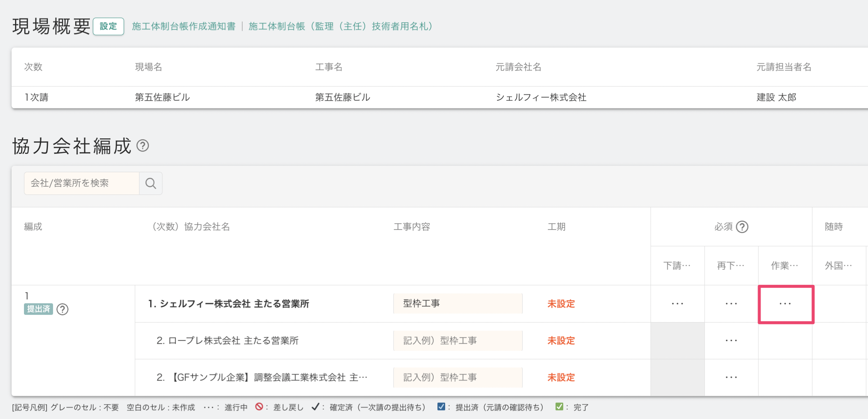Click 未設定 period for シェルフィー株式会社
The image size is (868, 419).
561,304
